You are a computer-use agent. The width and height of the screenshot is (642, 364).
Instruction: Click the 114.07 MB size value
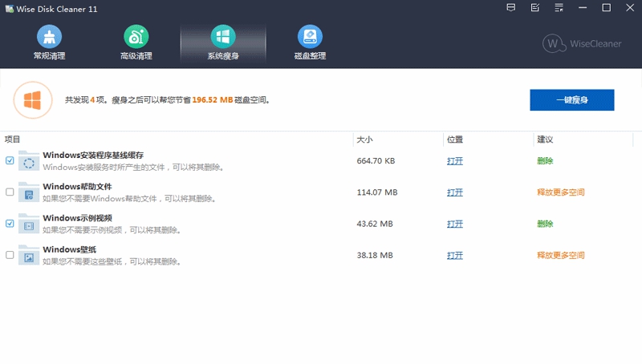377,192
